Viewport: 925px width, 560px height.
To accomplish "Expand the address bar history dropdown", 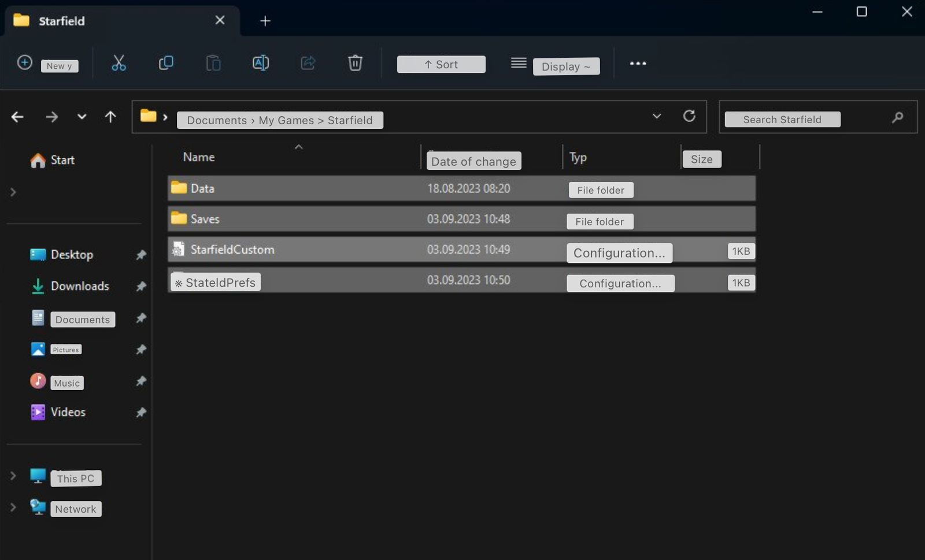I will [657, 116].
